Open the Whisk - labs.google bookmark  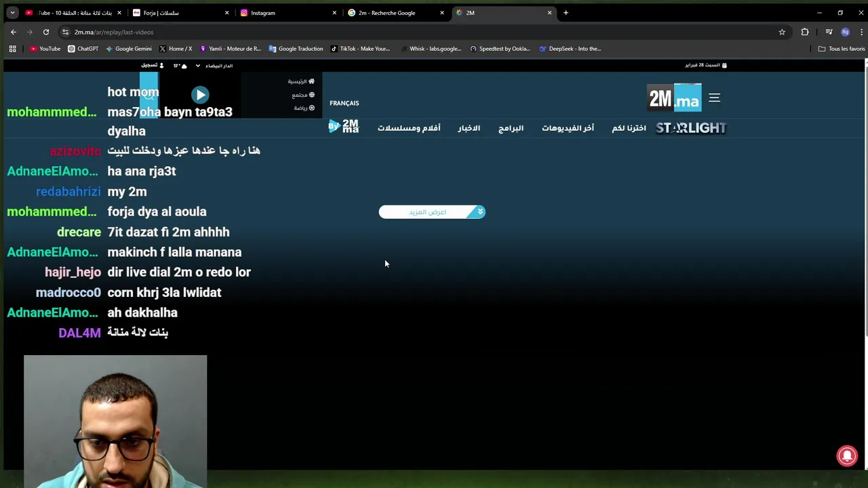pyautogui.click(x=431, y=49)
